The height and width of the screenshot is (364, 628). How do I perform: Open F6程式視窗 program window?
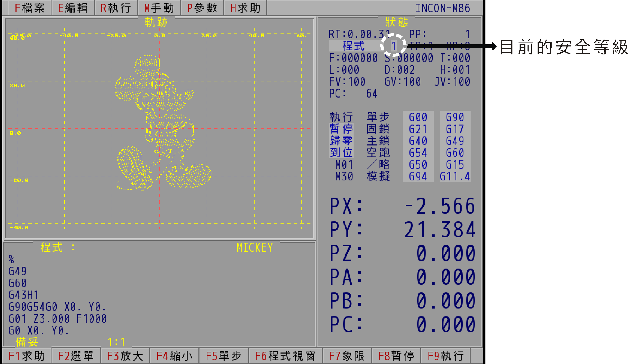click(285, 356)
